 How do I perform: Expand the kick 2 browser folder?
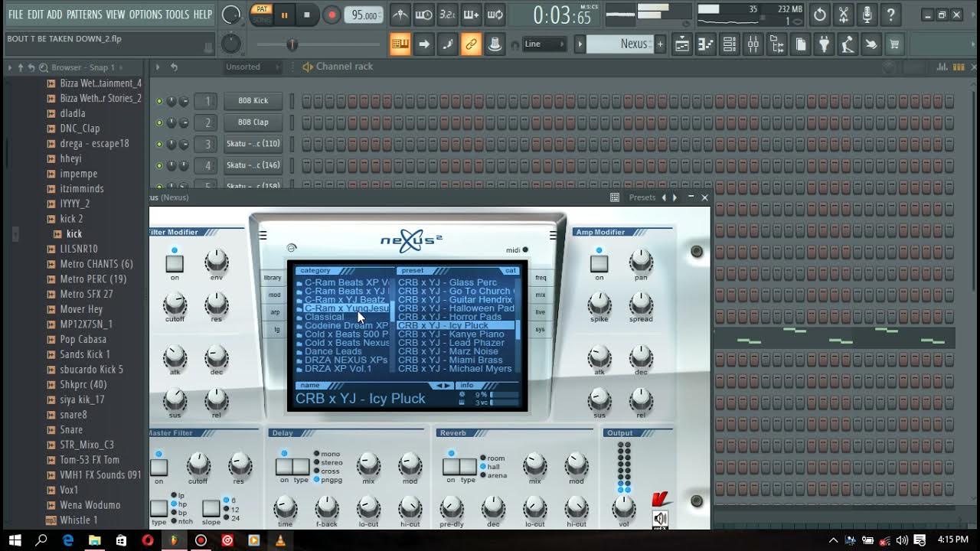click(71, 219)
